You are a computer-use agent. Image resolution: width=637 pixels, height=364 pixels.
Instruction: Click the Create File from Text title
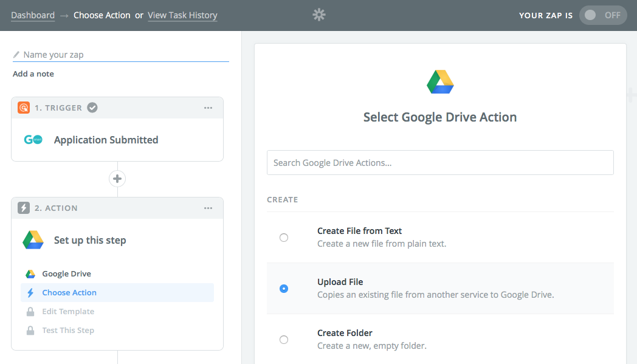pos(360,231)
